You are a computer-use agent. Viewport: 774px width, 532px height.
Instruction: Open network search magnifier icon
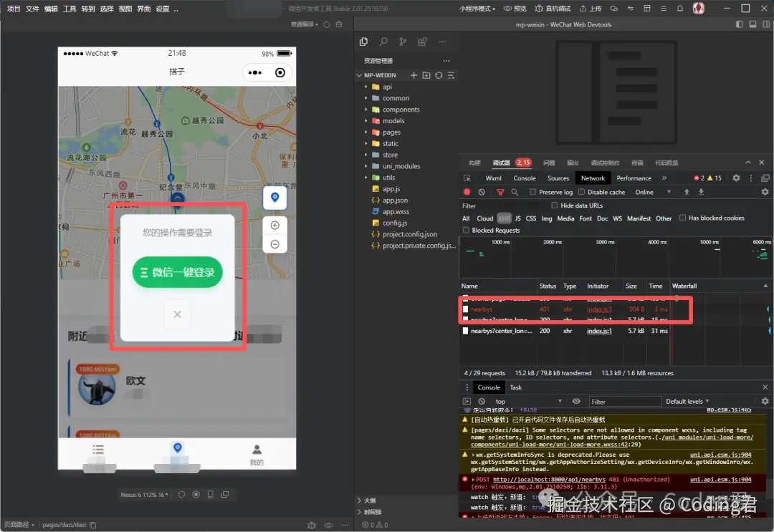point(515,193)
